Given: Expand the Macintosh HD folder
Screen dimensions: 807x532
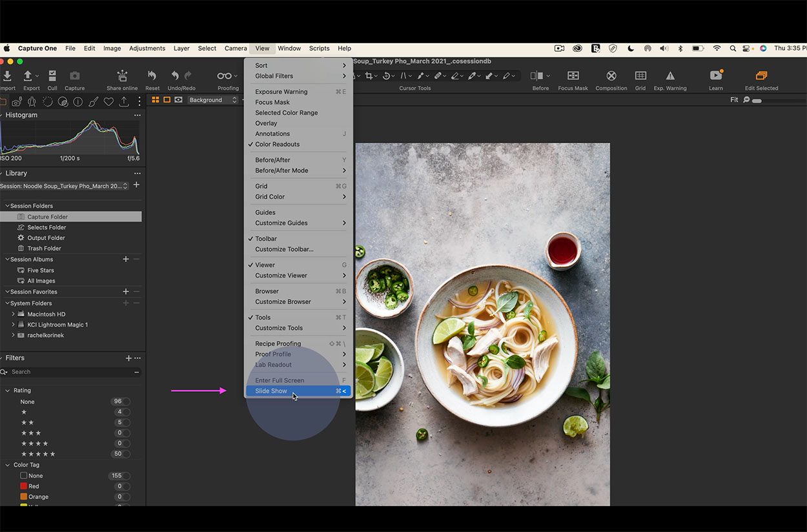Looking at the screenshot, I should click(x=12, y=314).
